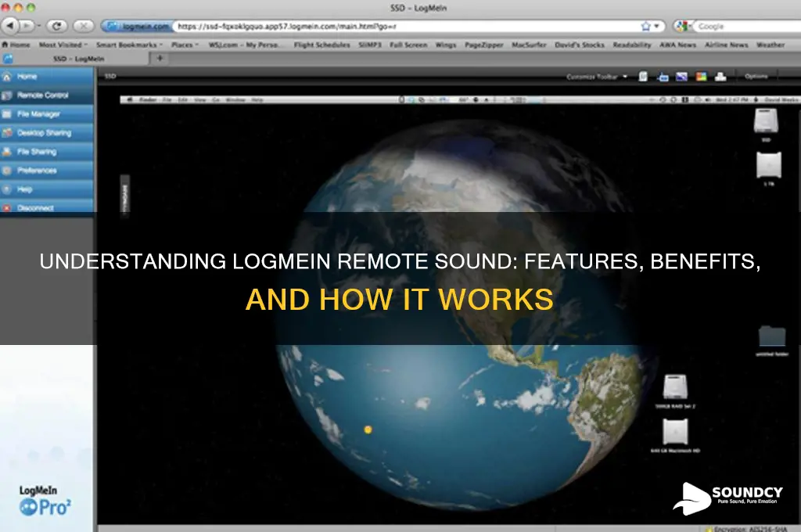The width and height of the screenshot is (801, 532).
Task: Focus the browser URL address field
Action: point(406,26)
